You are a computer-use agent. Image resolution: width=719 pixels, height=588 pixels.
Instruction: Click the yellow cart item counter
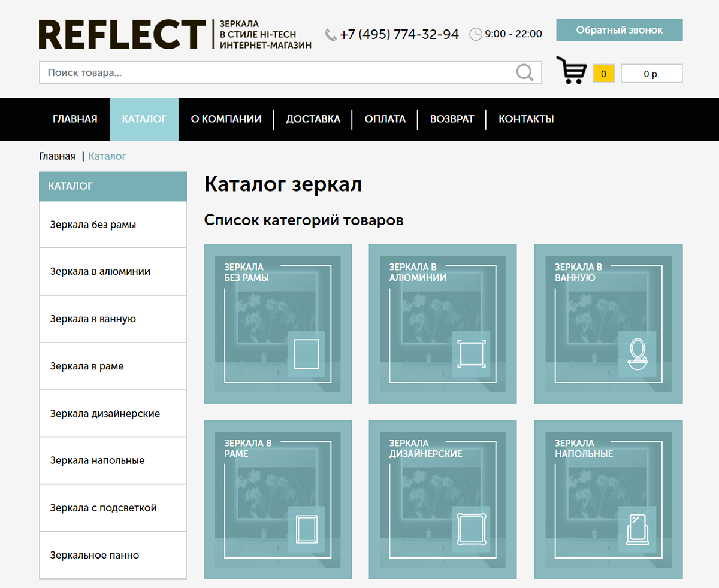click(x=603, y=74)
